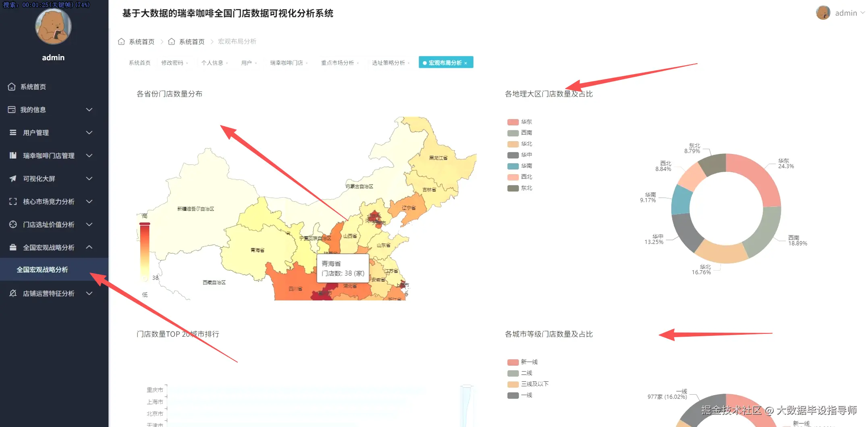Expand the 店铺运营特征分析 submenu chevron
Image resolution: width=868 pixels, height=427 pixels.
(89, 294)
